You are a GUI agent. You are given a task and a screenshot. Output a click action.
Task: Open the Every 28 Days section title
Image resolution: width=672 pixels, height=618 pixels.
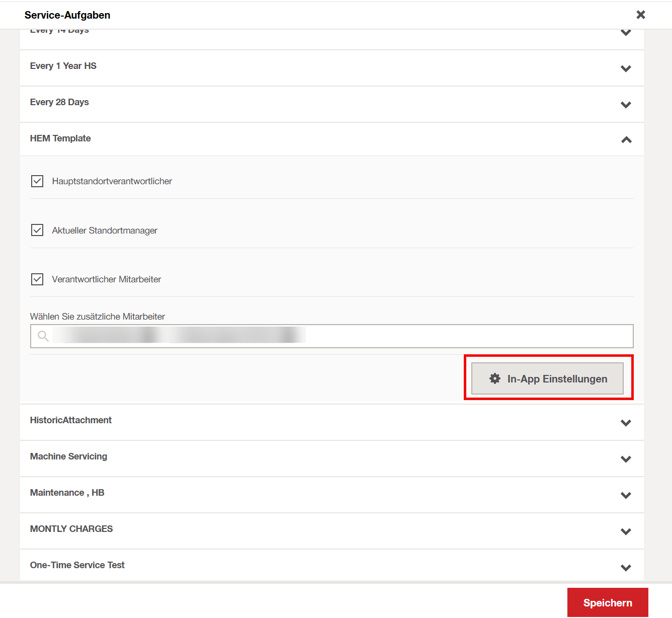click(59, 102)
